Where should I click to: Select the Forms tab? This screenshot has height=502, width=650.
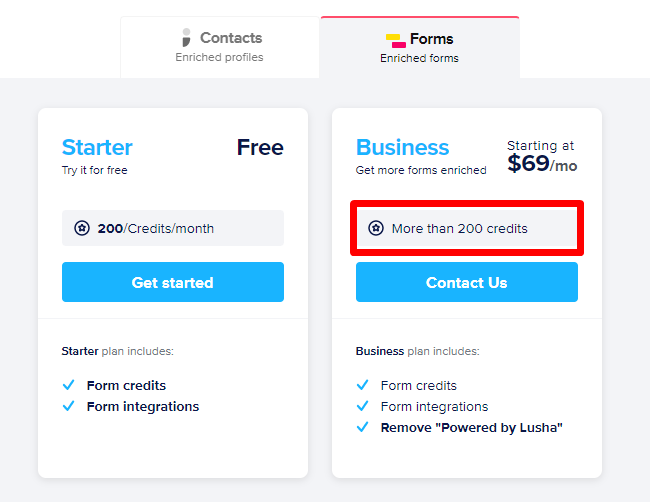pos(420,47)
